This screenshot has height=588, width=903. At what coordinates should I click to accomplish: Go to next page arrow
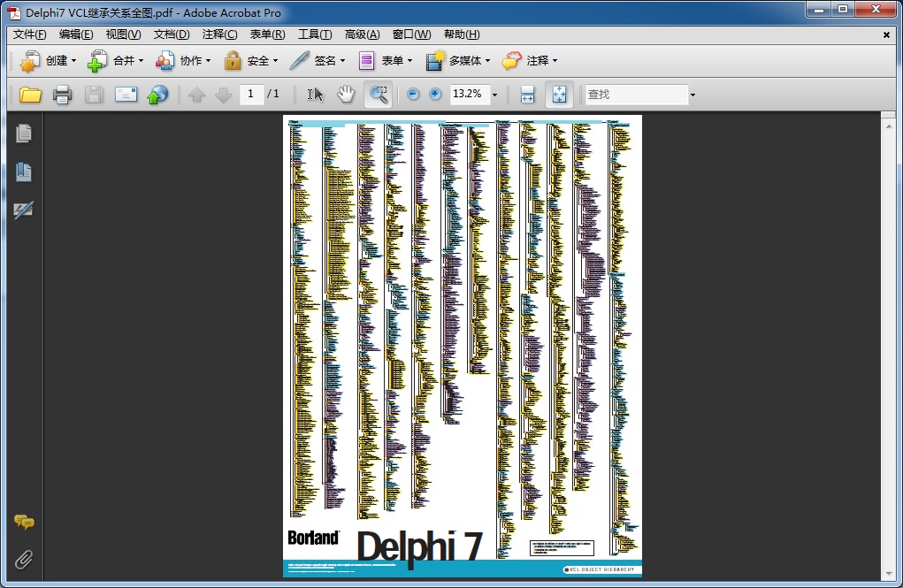coord(223,95)
